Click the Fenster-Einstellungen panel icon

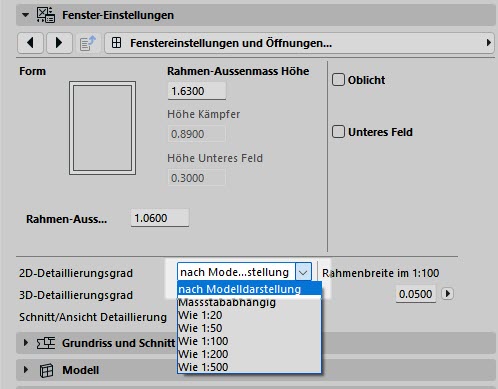coord(46,15)
